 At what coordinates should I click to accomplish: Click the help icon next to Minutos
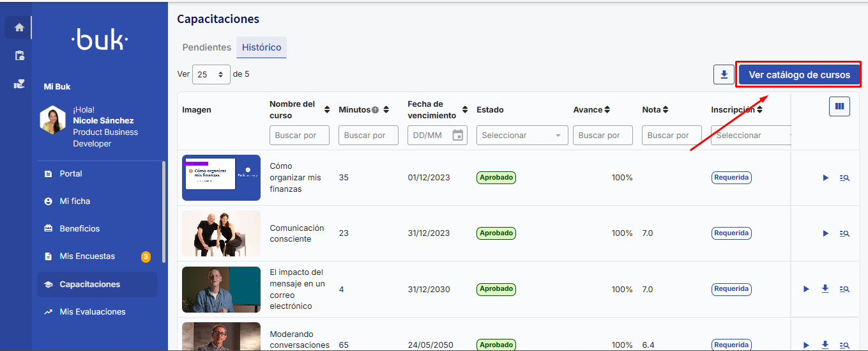[376, 110]
